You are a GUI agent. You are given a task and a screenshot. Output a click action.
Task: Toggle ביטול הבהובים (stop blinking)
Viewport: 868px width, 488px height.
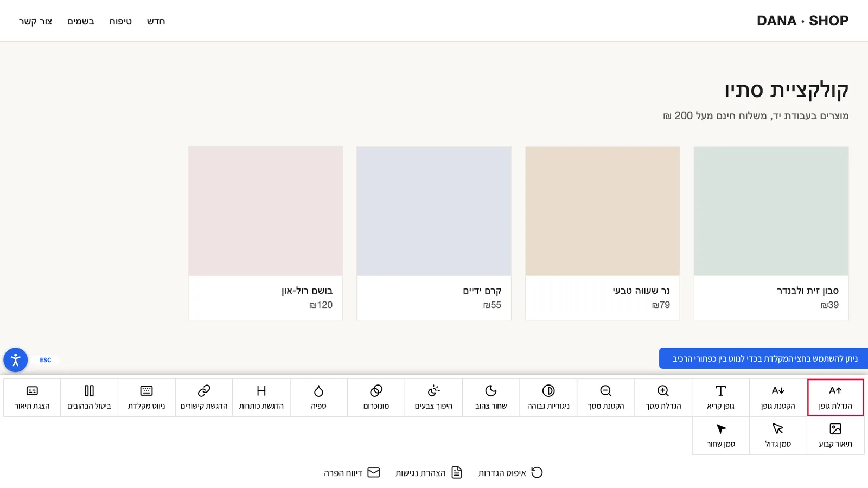pos(89,397)
